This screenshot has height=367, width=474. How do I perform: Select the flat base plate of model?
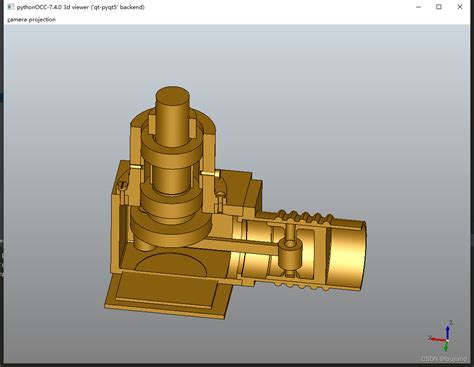(168, 295)
